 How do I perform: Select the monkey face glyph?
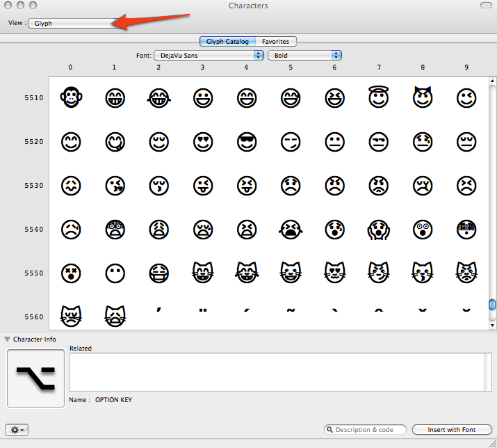[x=71, y=97]
